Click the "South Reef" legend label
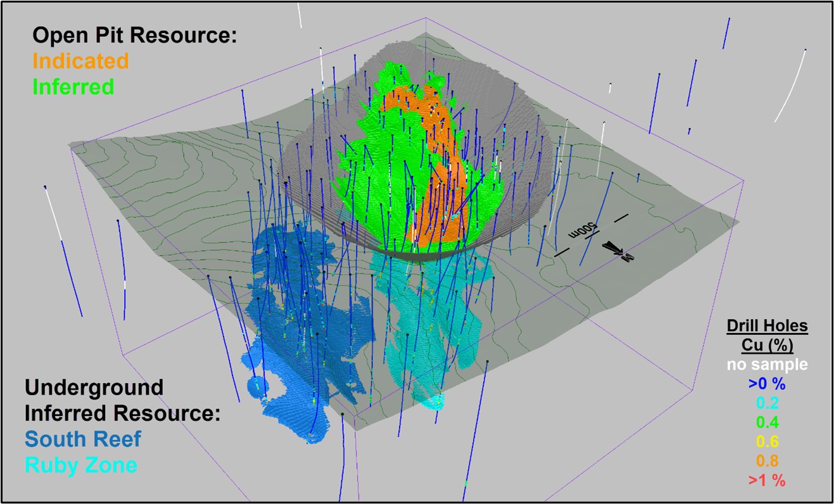 pos(83,439)
